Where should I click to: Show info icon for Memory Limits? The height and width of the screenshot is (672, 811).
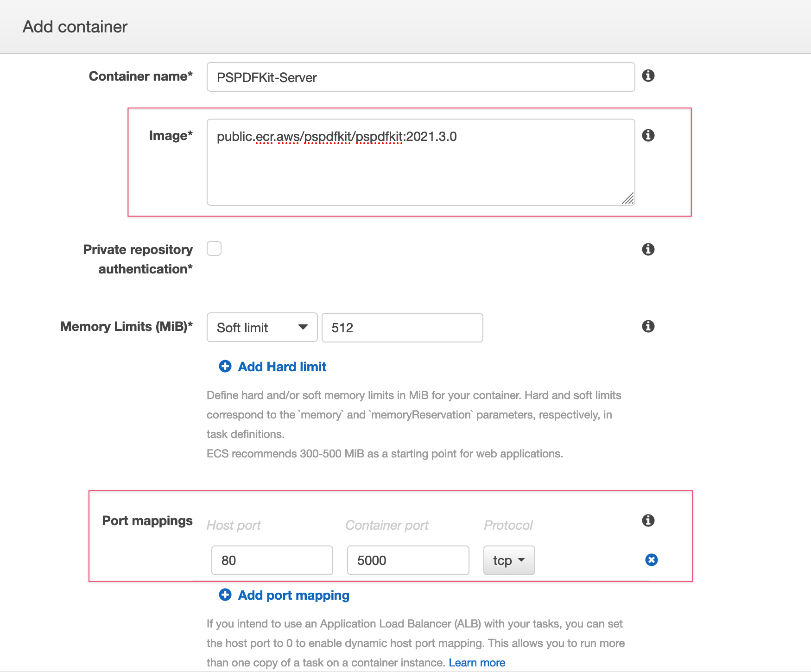648,326
